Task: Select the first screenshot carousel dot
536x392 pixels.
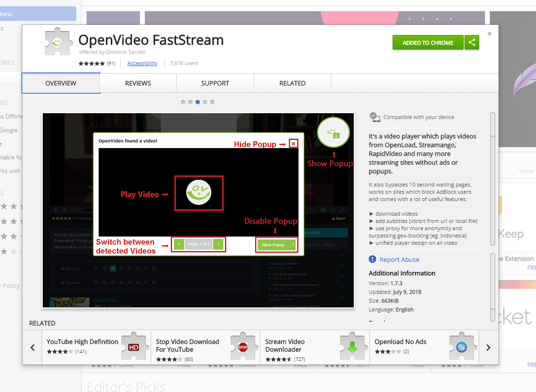Action: pos(183,102)
